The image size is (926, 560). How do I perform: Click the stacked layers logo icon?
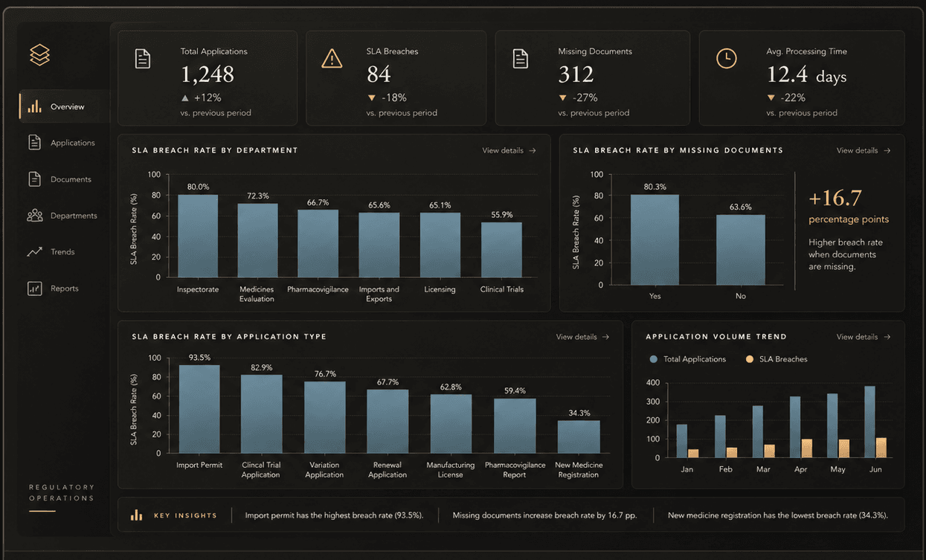(x=39, y=54)
